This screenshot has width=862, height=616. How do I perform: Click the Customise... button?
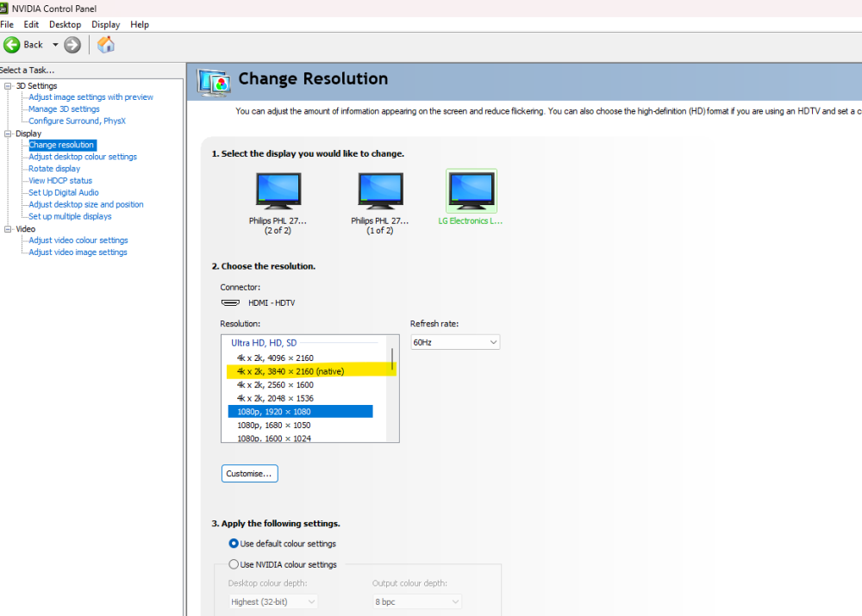click(249, 474)
